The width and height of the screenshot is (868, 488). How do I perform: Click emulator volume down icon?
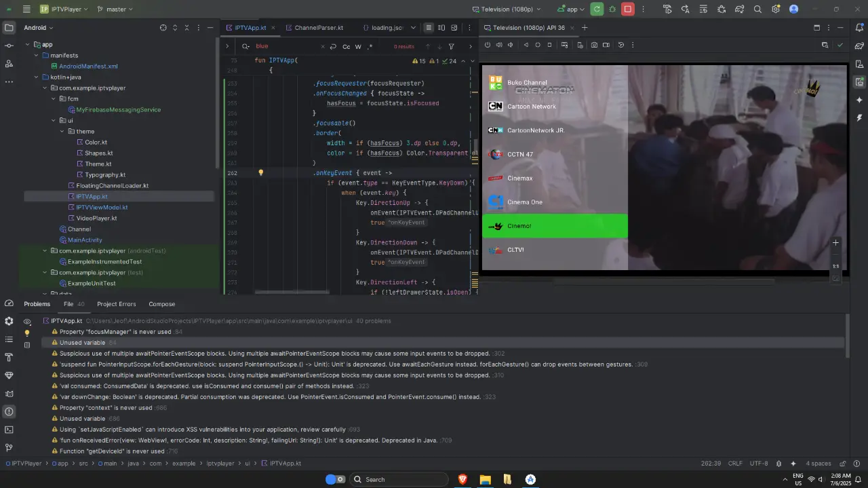511,45
